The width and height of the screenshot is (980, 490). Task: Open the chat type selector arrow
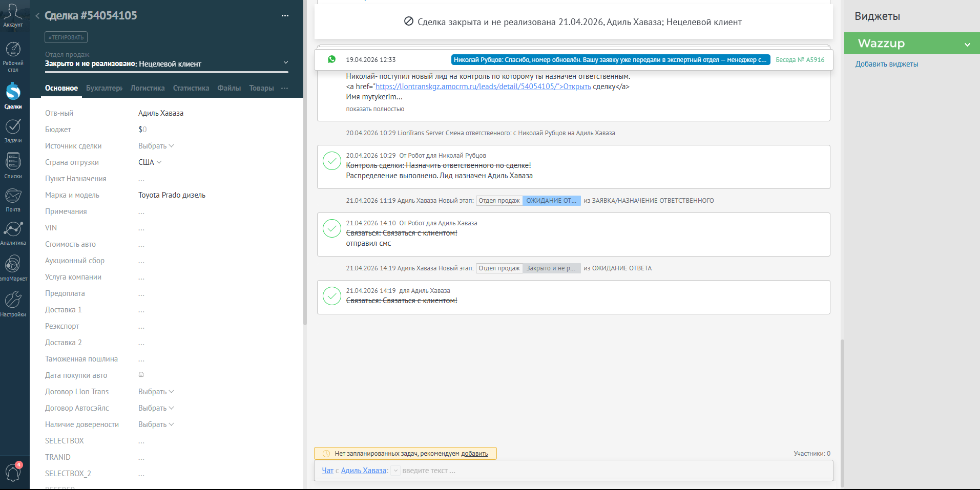click(x=395, y=471)
